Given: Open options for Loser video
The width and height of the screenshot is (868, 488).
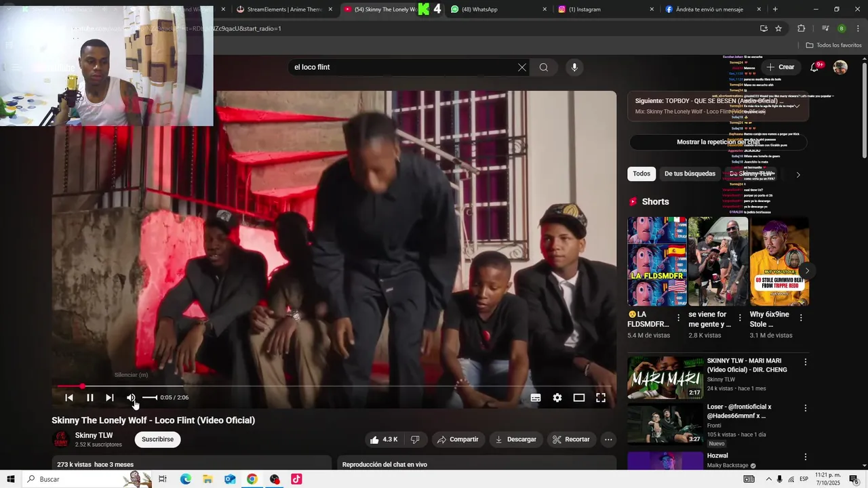Looking at the screenshot, I should (x=806, y=408).
